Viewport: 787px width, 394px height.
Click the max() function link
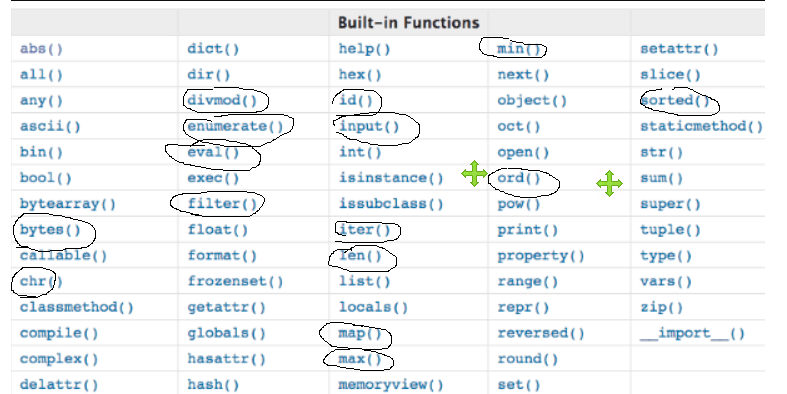coord(360,359)
